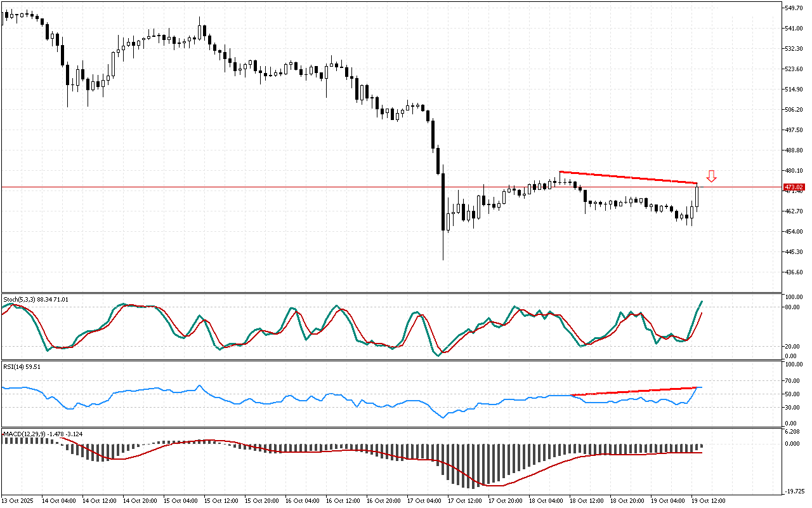Click the 473.02 current price tag
This screenshot has width=812, height=508.
(x=794, y=187)
